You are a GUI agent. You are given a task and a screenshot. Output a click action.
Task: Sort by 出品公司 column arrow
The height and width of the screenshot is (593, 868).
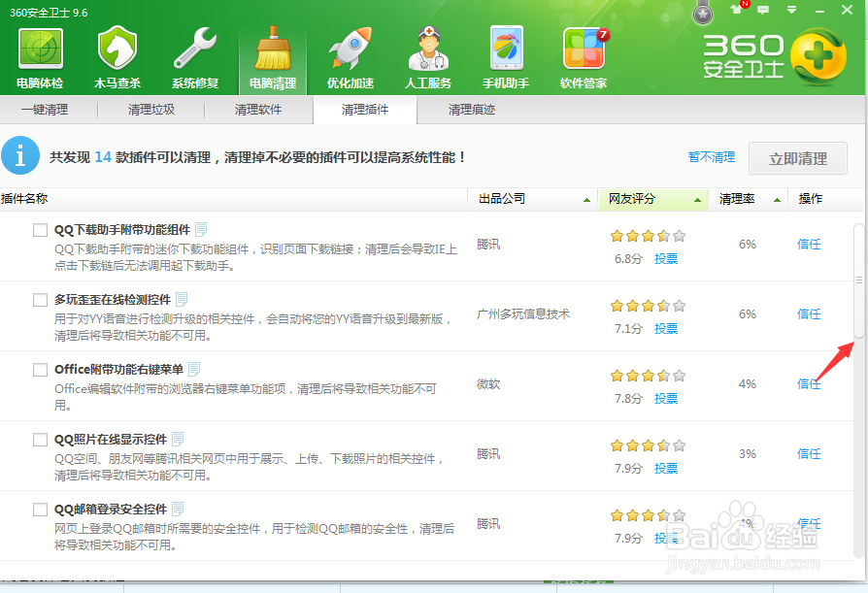(x=586, y=200)
